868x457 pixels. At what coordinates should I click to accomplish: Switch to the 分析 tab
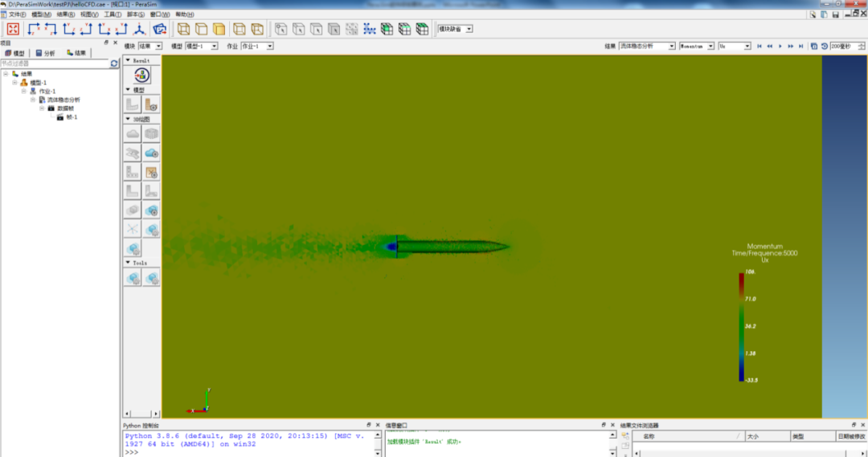46,53
